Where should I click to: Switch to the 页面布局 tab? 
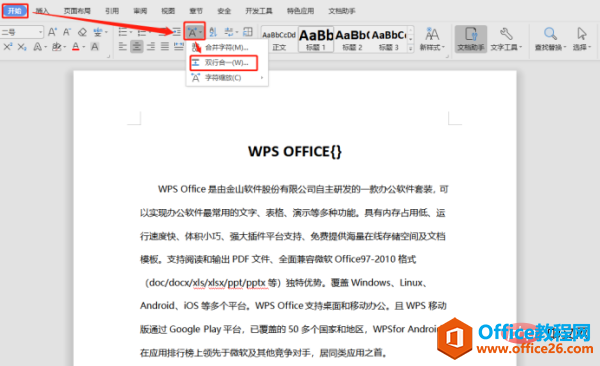click(x=77, y=11)
